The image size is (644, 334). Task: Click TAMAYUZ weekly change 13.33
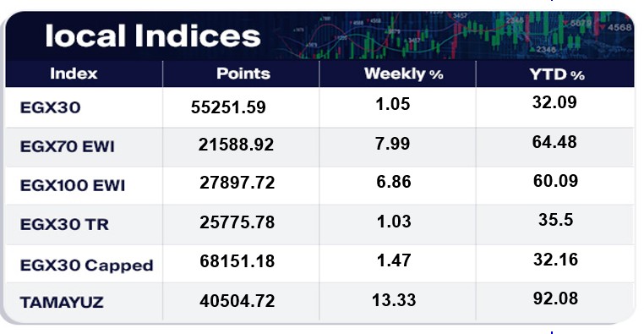394,300
